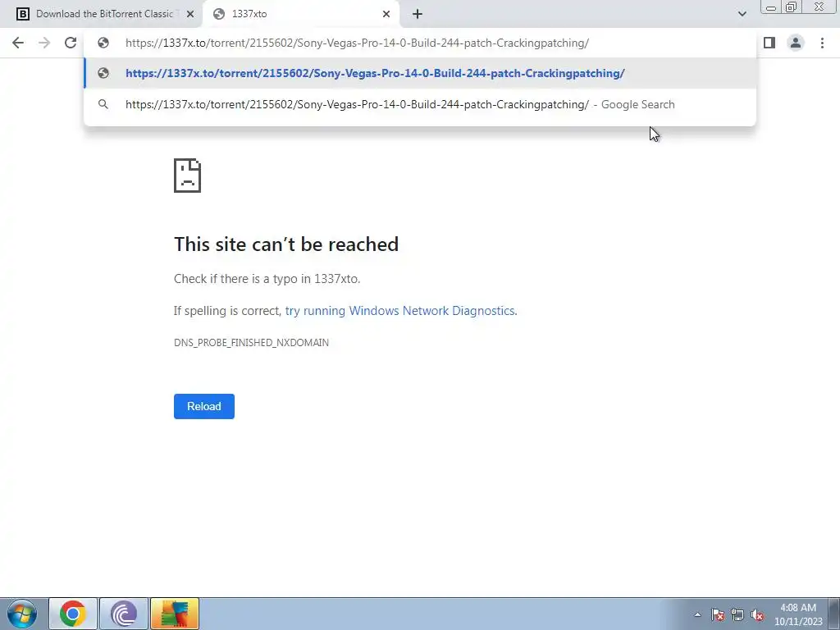Click the magnifier icon beside the Google Search suggestion

pos(103,104)
